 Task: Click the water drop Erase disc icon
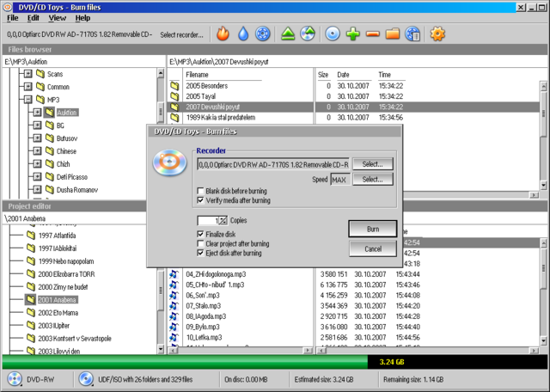242,34
